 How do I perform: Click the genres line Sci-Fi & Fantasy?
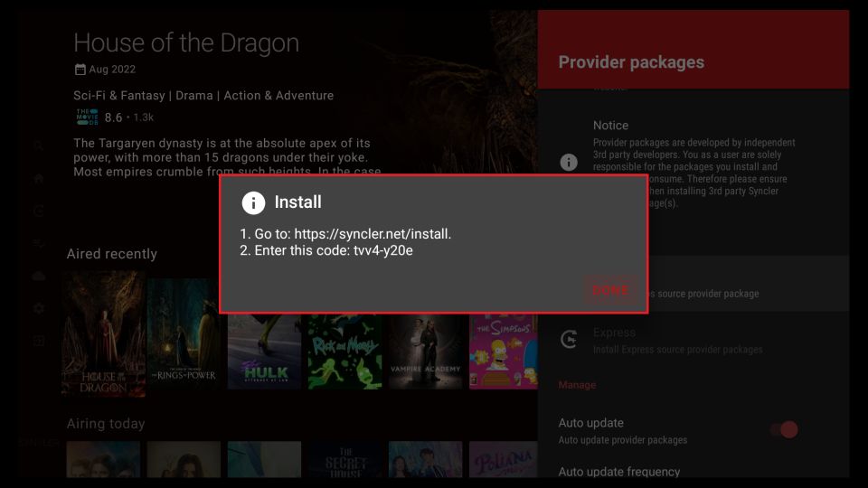tap(203, 95)
